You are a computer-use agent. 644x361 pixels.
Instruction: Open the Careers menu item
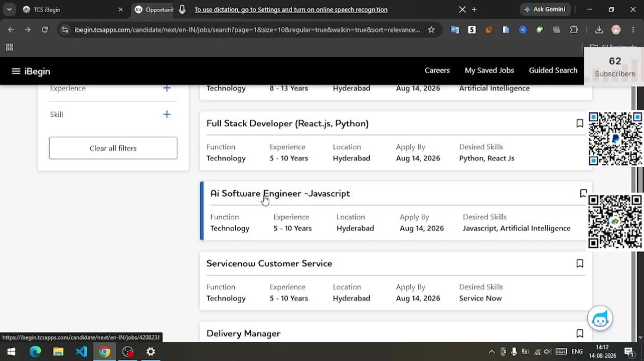pyautogui.click(x=437, y=70)
